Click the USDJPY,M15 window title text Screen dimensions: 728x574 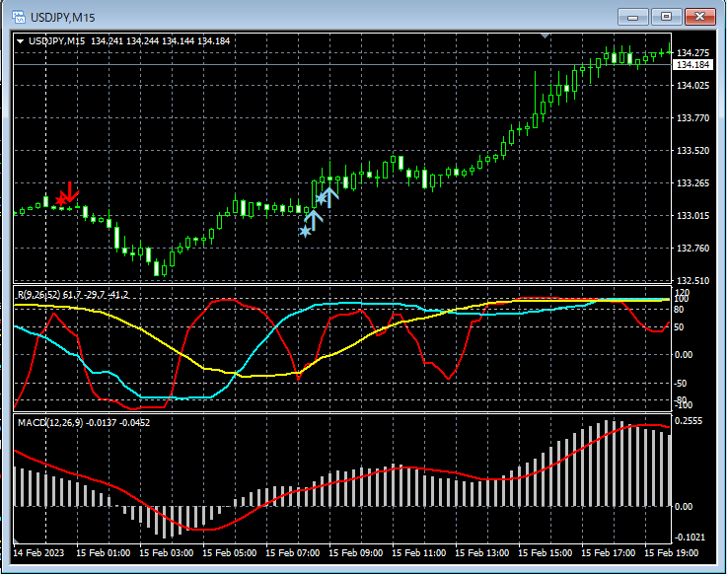point(63,18)
